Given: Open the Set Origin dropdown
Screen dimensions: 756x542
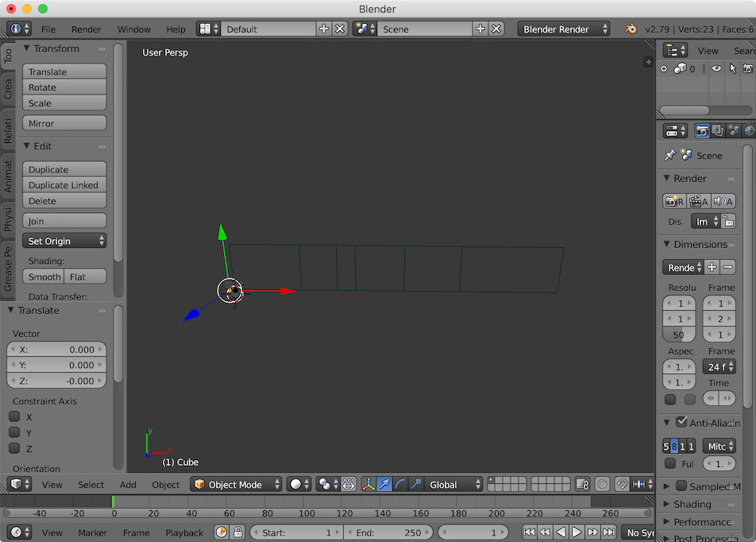Looking at the screenshot, I should [x=64, y=241].
